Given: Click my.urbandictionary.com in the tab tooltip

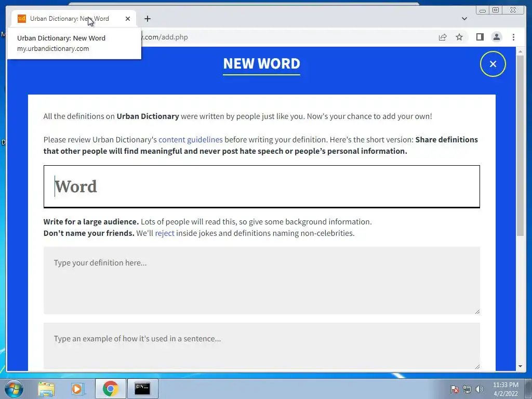Looking at the screenshot, I should pyautogui.click(x=53, y=48).
